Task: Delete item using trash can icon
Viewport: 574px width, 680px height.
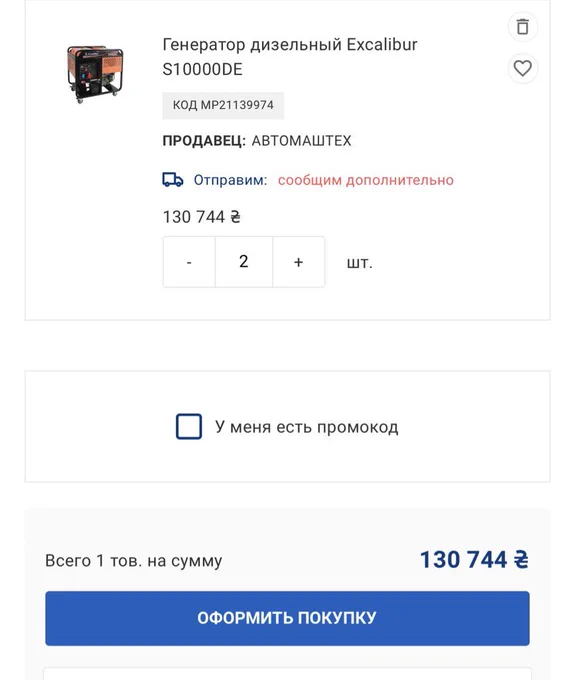Action: point(522,27)
